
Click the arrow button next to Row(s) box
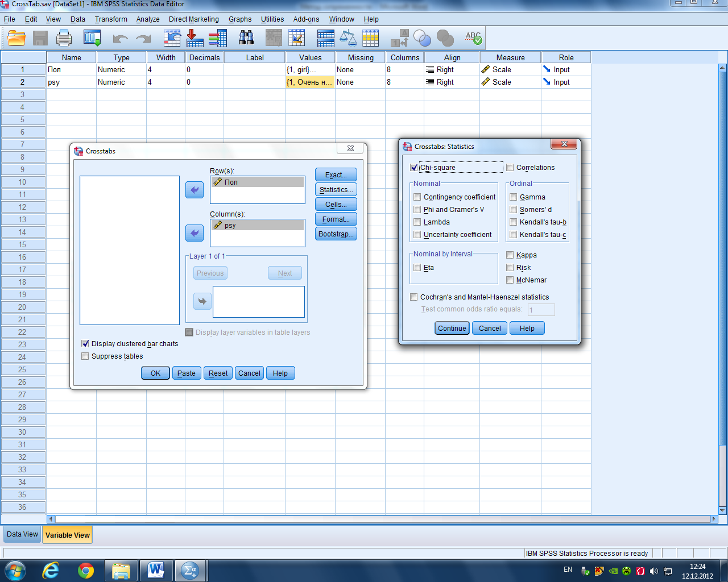click(195, 190)
